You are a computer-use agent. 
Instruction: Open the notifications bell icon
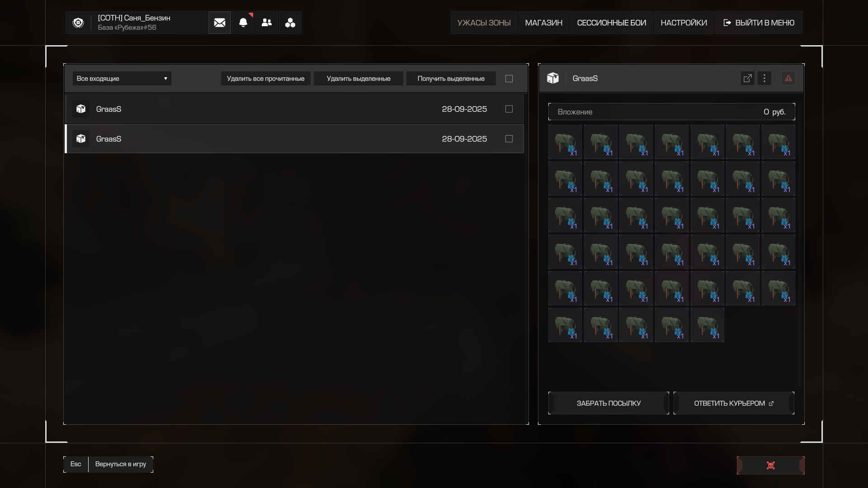click(243, 23)
